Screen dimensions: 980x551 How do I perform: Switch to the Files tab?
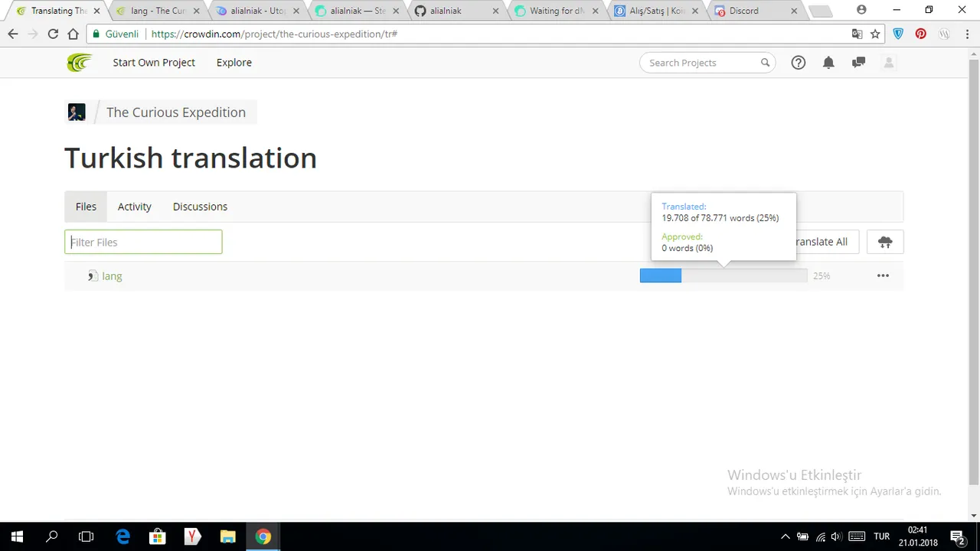(86, 207)
